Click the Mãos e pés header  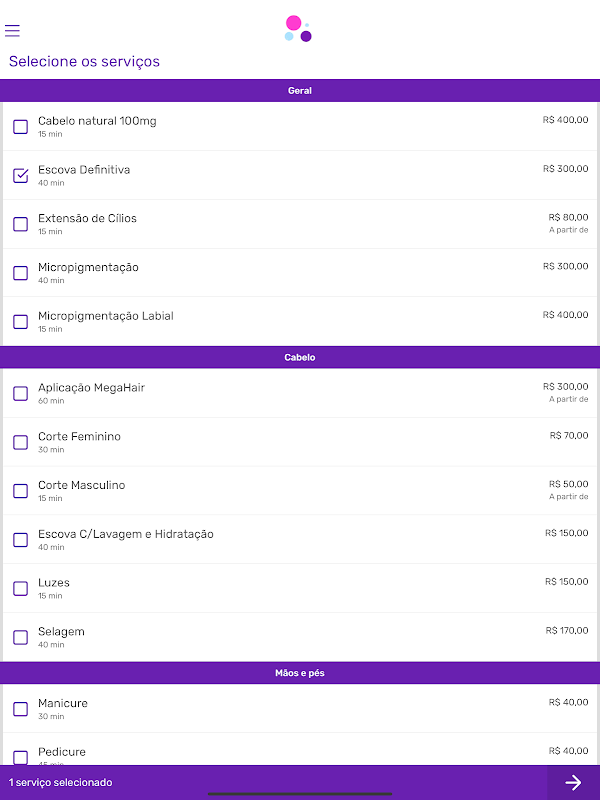pyautogui.click(x=300, y=673)
